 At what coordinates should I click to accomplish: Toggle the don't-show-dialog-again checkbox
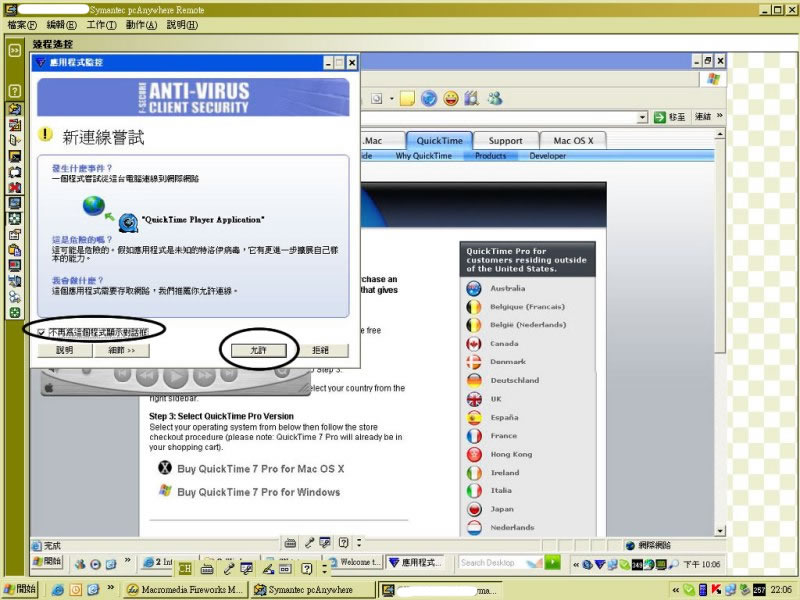(x=41, y=333)
